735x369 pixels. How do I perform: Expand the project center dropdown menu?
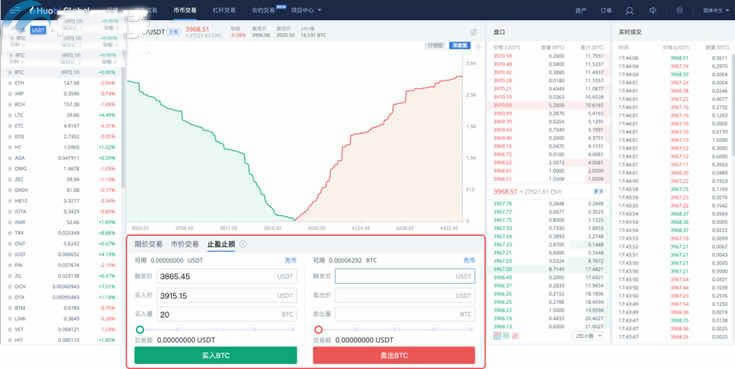tap(306, 10)
